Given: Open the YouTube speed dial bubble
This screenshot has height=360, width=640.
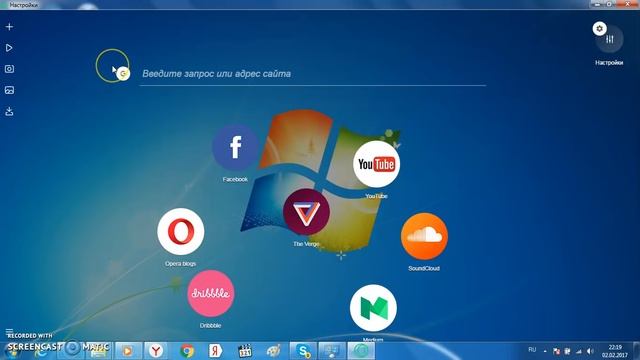Looking at the screenshot, I should click(x=376, y=164).
